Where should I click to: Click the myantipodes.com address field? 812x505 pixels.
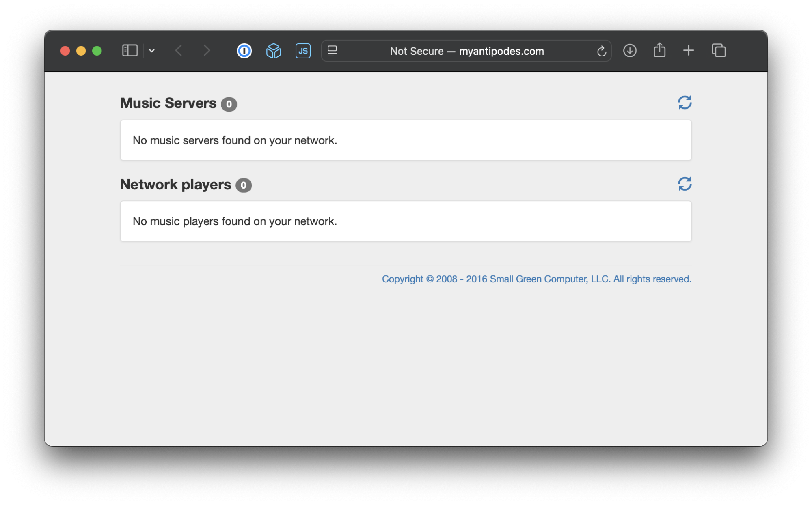pyautogui.click(x=467, y=51)
